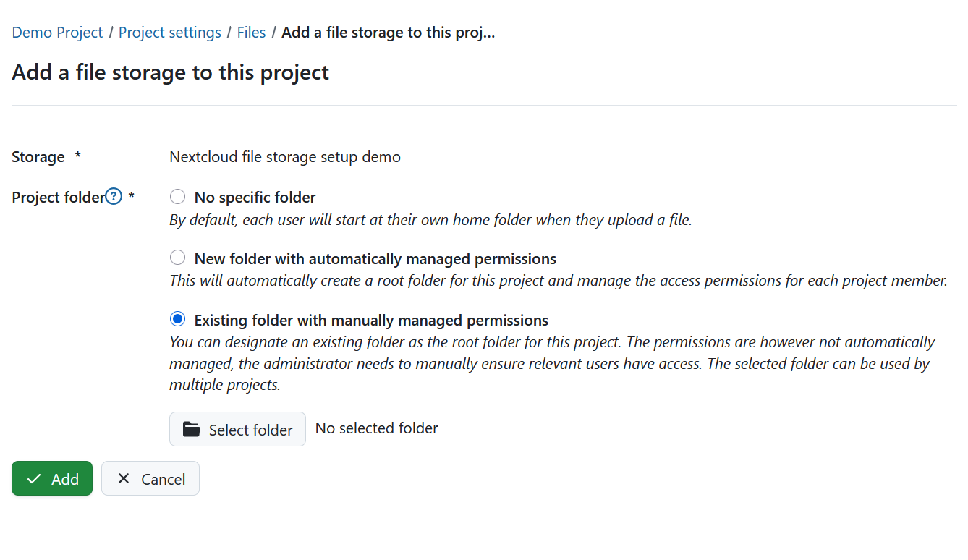The image size is (968, 560).
Task: Click the current breadcrumb Add a file storage
Action: point(388,32)
